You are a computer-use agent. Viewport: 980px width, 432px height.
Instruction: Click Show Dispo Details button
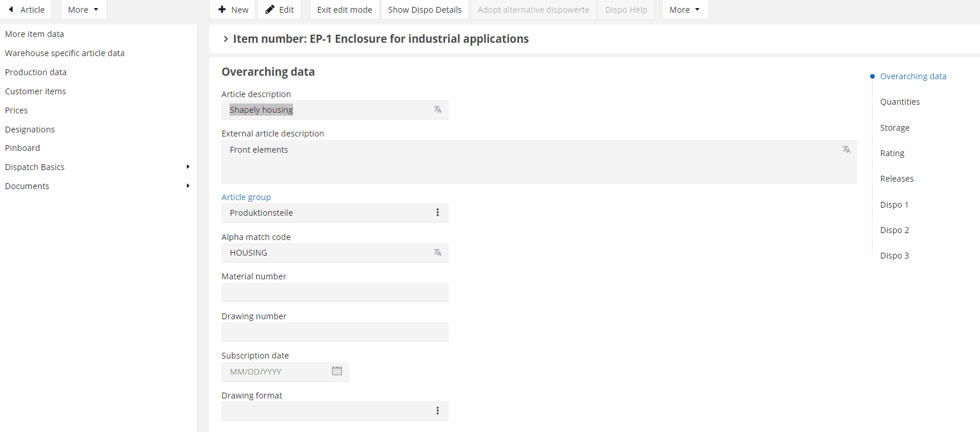(425, 9)
